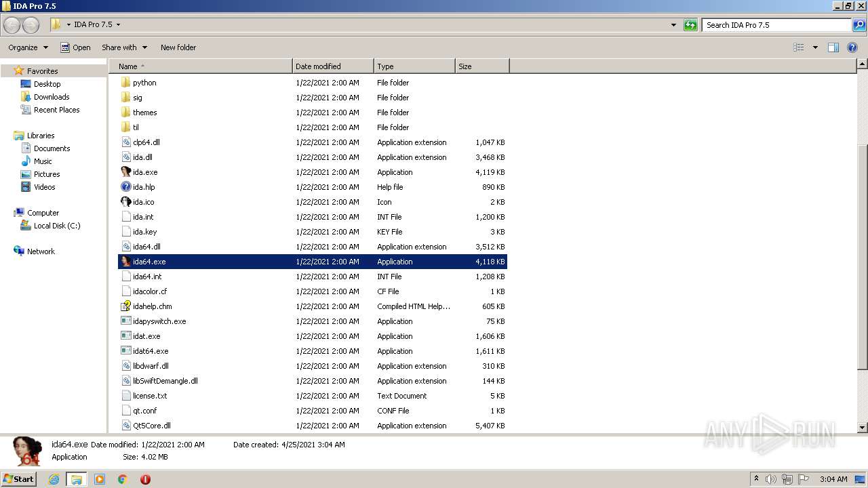Open the python folder icon

[125, 83]
